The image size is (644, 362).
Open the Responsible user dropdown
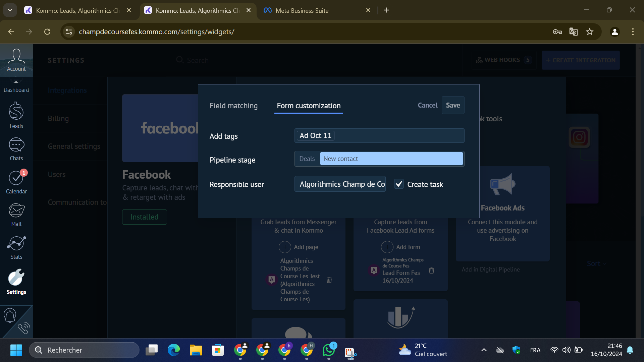pos(340,184)
